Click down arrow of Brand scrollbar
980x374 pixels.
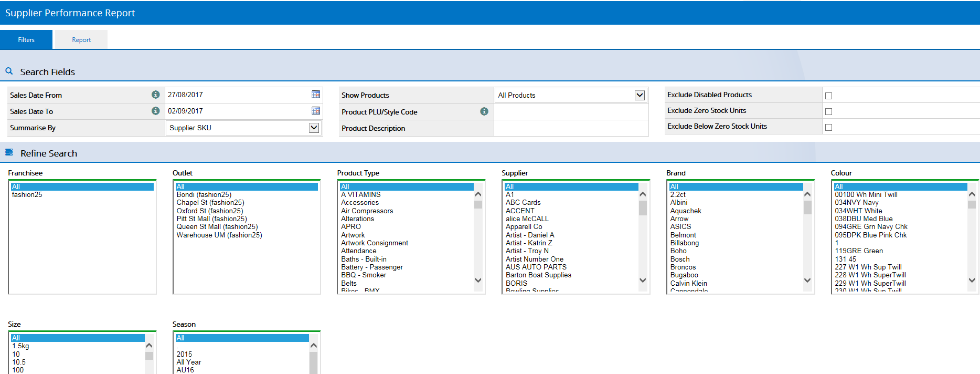click(x=807, y=280)
